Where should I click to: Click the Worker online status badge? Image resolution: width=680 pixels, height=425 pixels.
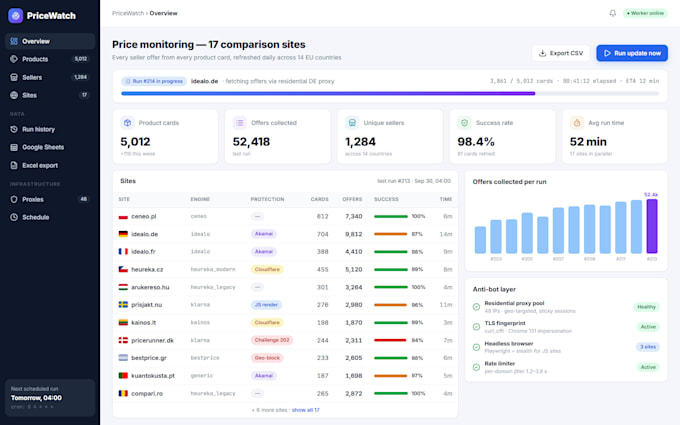(645, 13)
